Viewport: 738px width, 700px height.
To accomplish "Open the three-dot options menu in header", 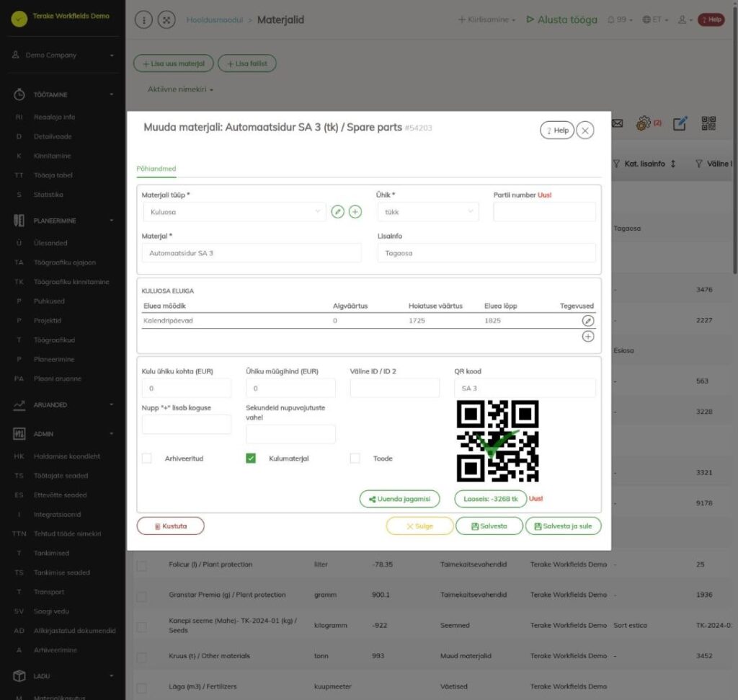I will pos(143,19).
